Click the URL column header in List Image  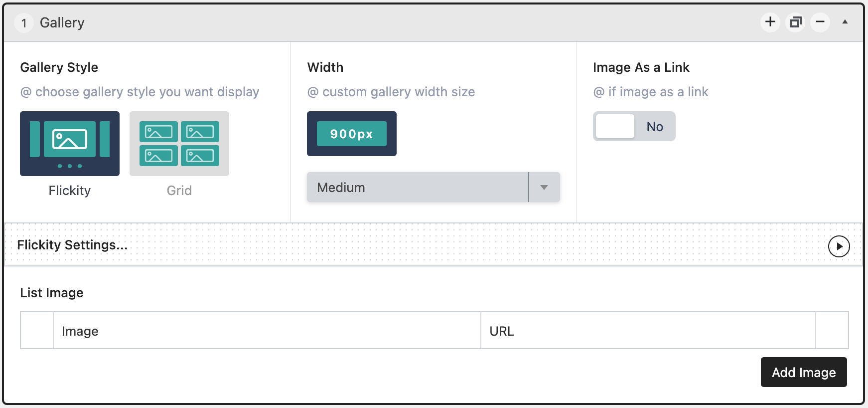coord(502,331)
